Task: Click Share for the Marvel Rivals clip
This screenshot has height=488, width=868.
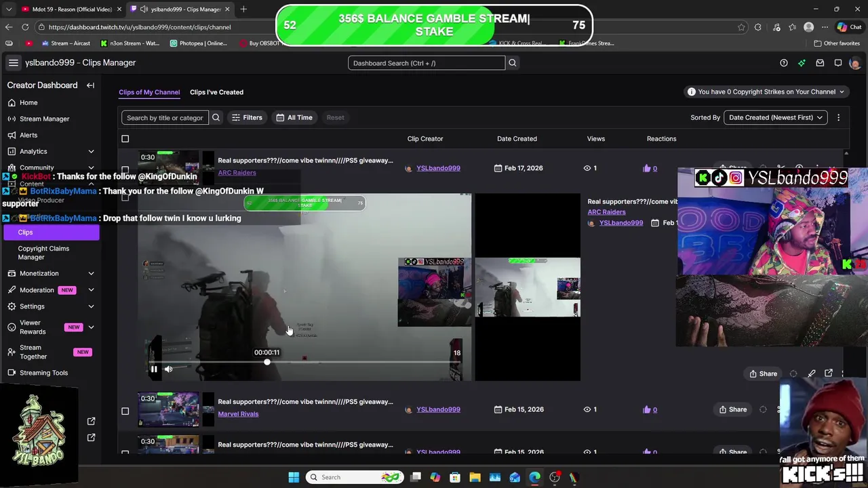Action: [732, 409]
